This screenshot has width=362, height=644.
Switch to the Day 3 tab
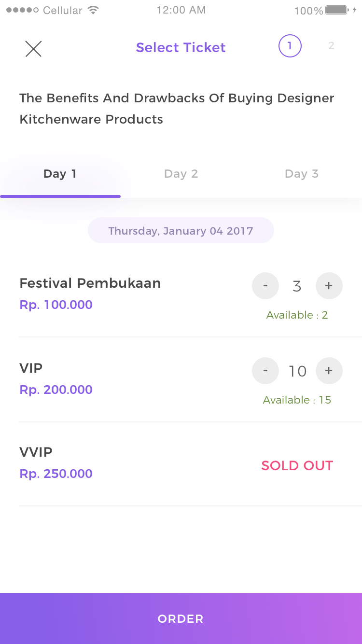point(302,174)
